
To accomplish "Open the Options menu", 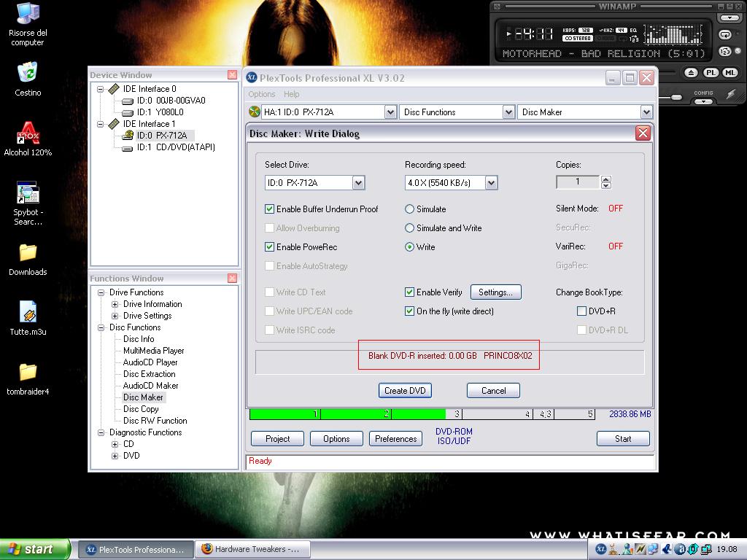I will click(262, 94).
